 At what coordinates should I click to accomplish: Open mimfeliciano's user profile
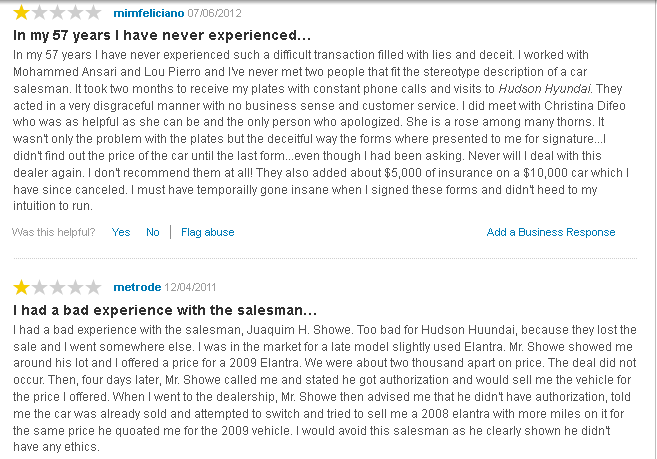pyautogui.click(x=149, y=13)
